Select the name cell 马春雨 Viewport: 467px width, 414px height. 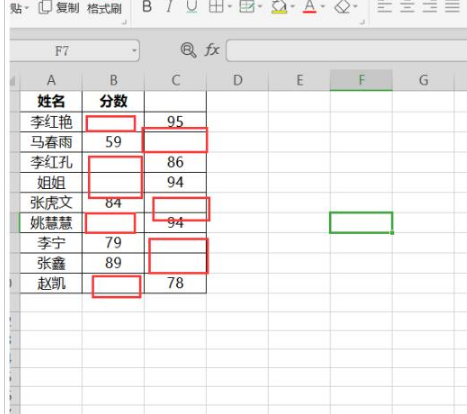click(x=51, y=142)
